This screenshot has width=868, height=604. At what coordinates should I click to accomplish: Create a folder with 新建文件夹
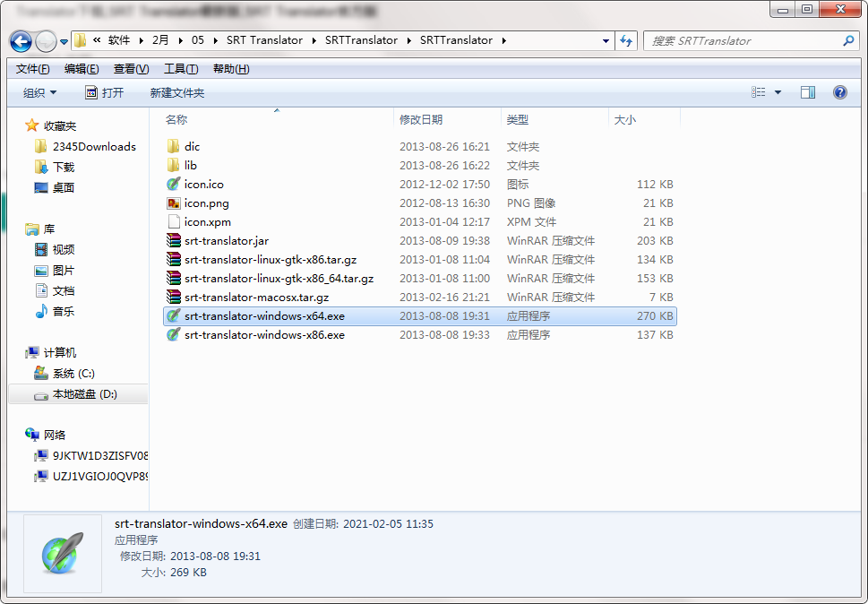(177, 92)
